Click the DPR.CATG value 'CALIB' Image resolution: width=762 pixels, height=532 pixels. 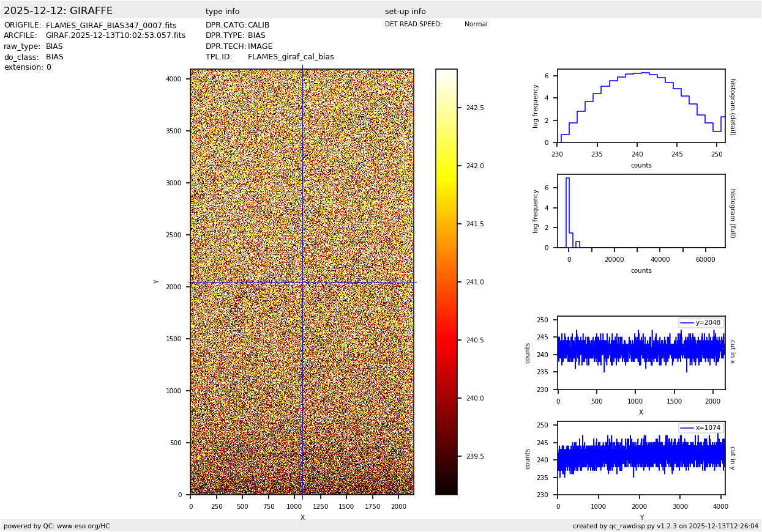coord(258,25)
